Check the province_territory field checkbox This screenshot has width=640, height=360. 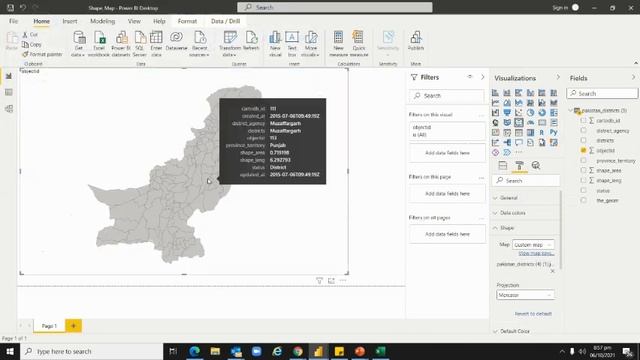pyautogui.click(x=583, y=160)
